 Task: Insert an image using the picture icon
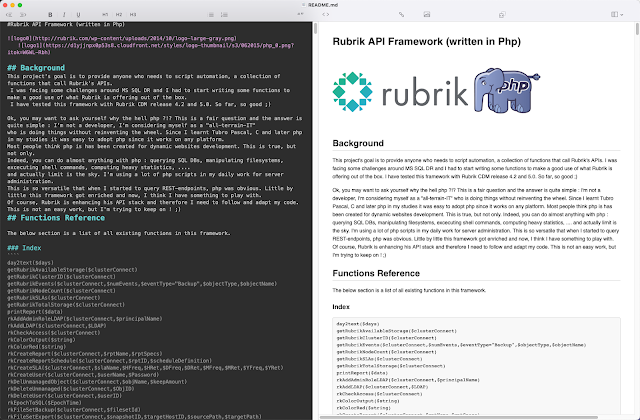(427, 15)
